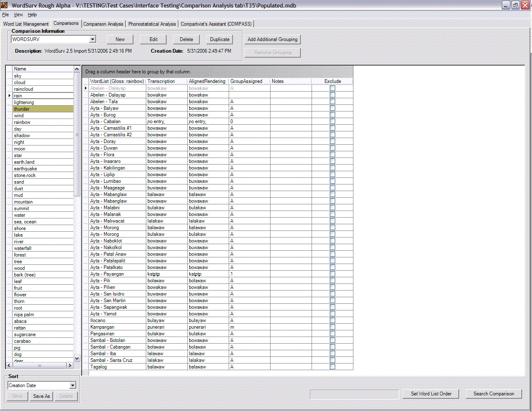Open the Sort Creation Date dropdown
The height and width of the screenshot is (412, 532).
[x=73, y=385]
